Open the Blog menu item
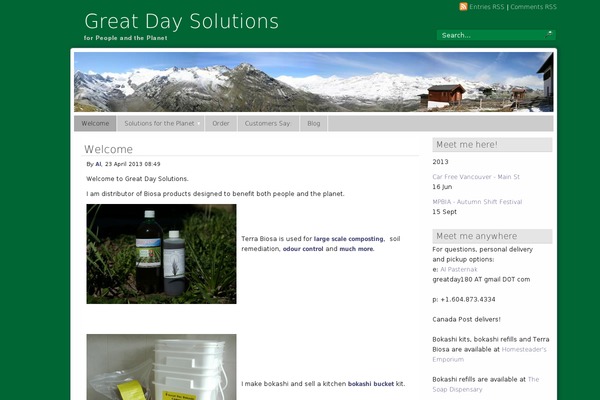The image size is (600, 400). 313,123
